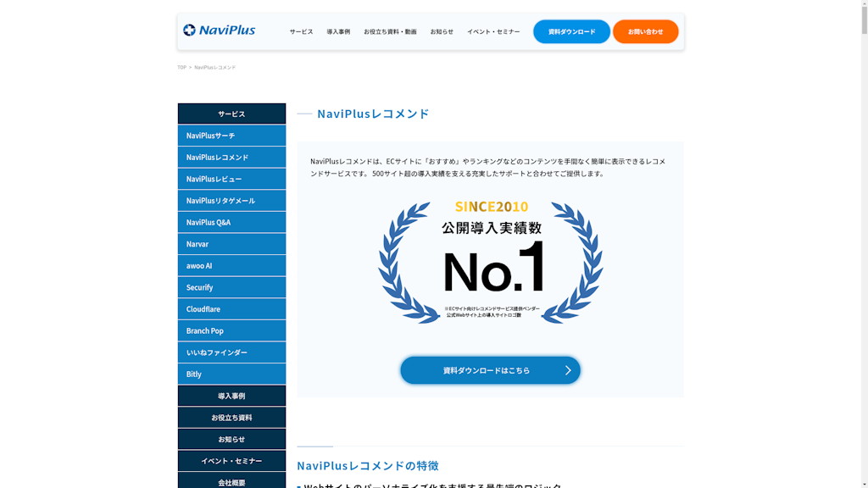Click the No.1 laurel wreath badge image
This screenshot has height=488, width=868.
pos(490,263)
